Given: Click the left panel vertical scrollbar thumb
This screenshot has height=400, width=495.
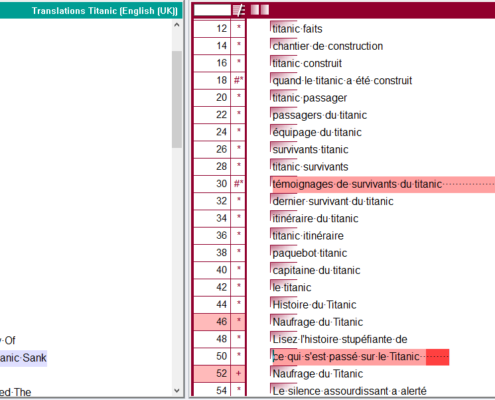Looking at the screenshot, I should point(177,99).
